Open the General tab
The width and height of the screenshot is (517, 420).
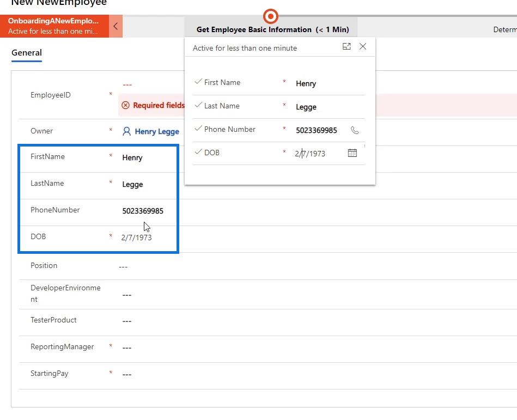click(27, 53)
